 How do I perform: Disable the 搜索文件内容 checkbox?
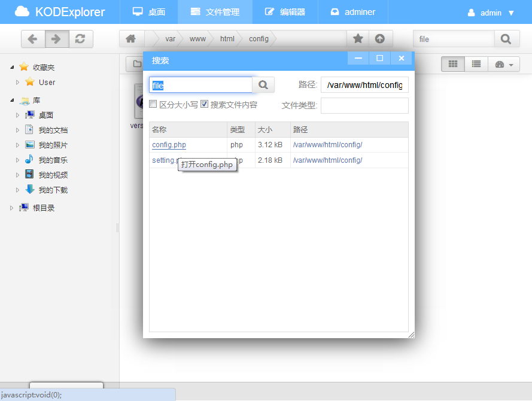204,103
